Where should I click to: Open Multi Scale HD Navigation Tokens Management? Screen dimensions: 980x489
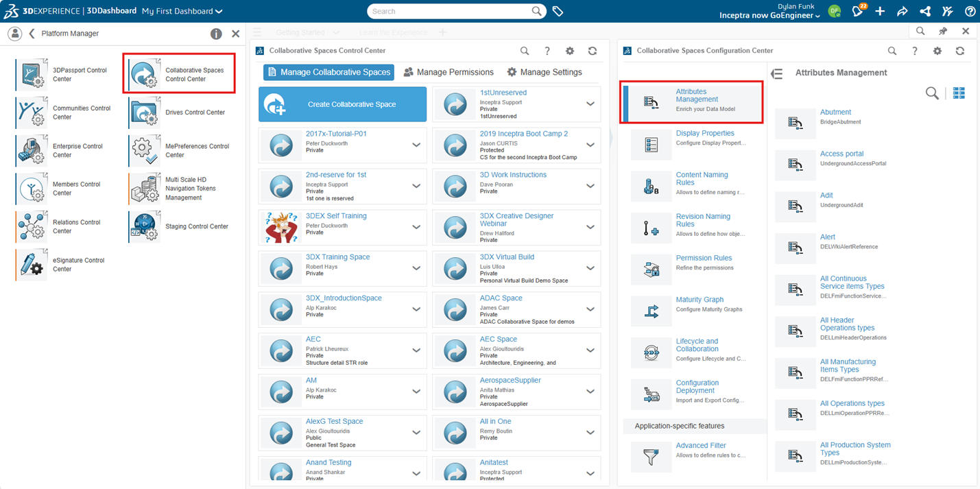[x=145, y=189]
